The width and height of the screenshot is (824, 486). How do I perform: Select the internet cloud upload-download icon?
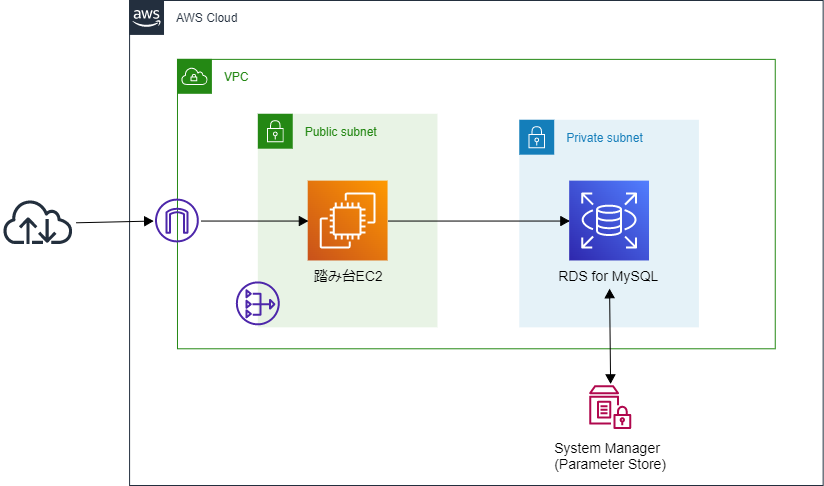(x=38, y=223)
